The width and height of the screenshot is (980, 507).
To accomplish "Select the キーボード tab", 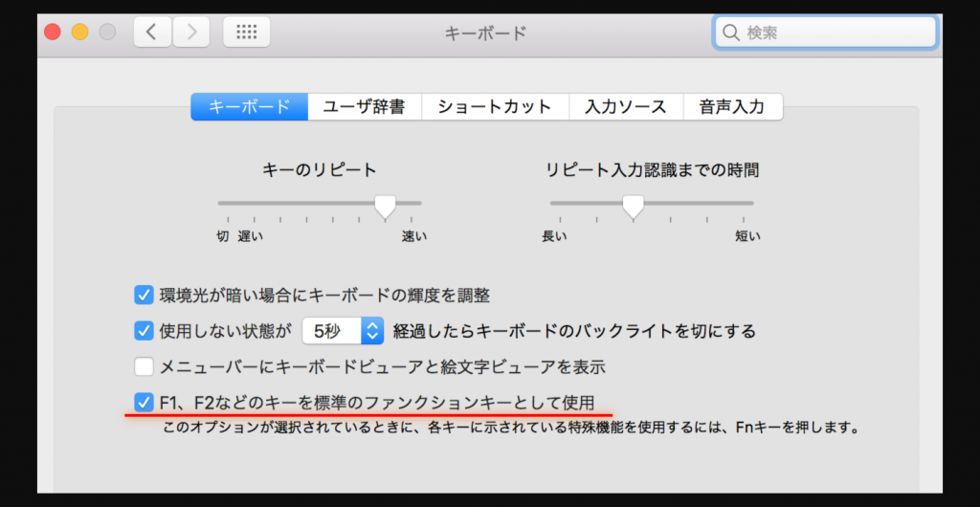I will click(x=249, y=106).
